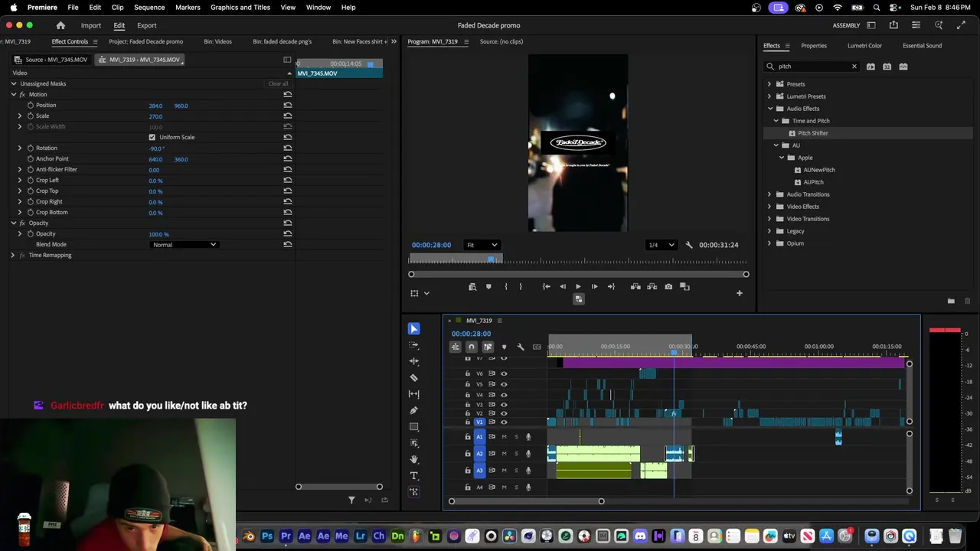Viewport: 980px width, 551px height.
Task: Click Export Frame camera icon
Action: pyautogui.click(x=668, y=287)
